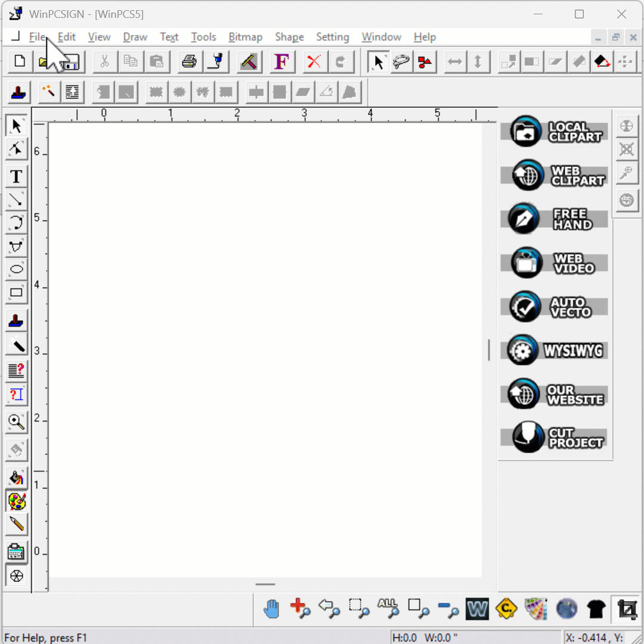Select the Line drawing tool
Viewport: 644px width, 644px height.
(x=17, y=200)
